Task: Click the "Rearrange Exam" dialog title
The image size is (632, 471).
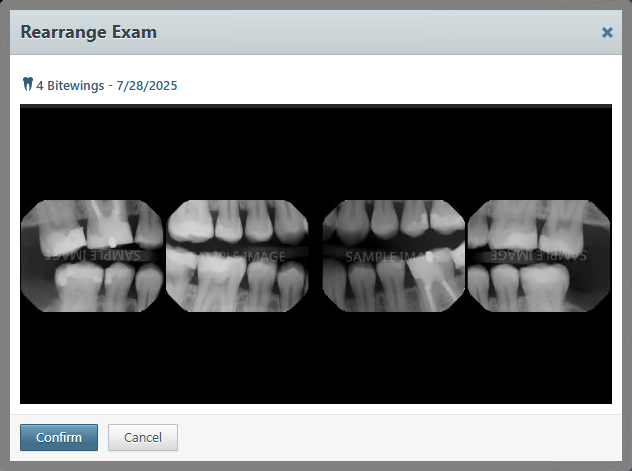Action: click(88, 32)
